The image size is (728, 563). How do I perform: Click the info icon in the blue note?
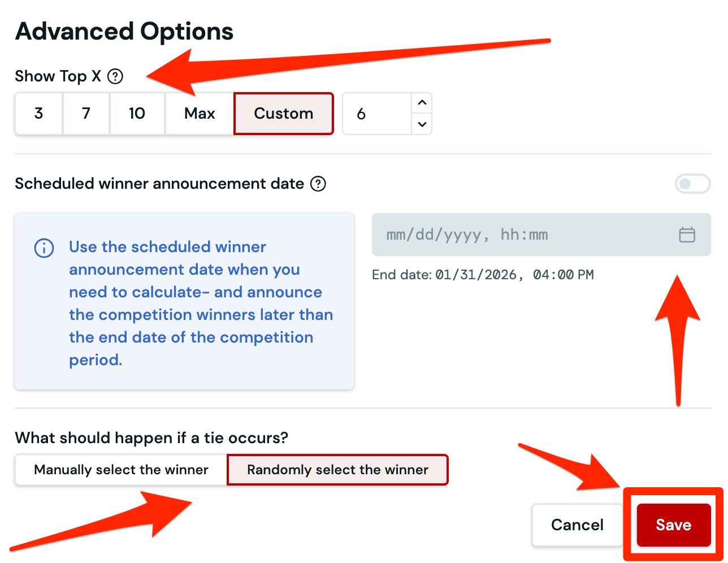click(44, 248)
